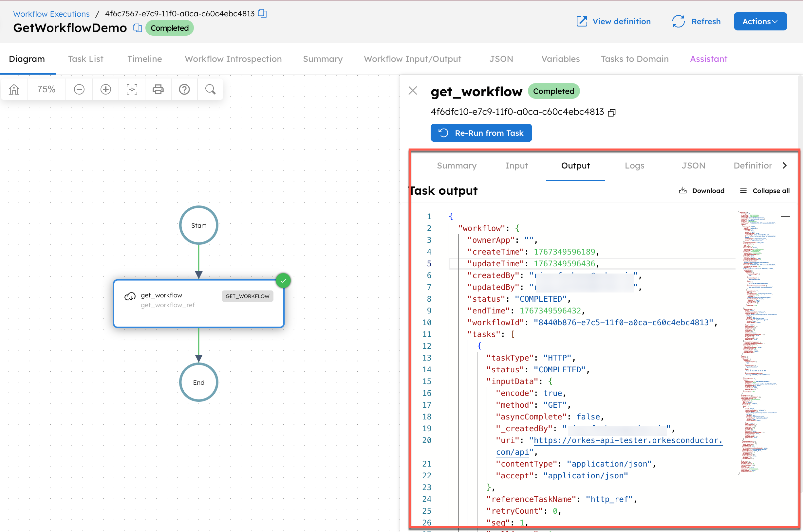
Task: Fit the workflow diagram to screen
Action: pos(132,89)
